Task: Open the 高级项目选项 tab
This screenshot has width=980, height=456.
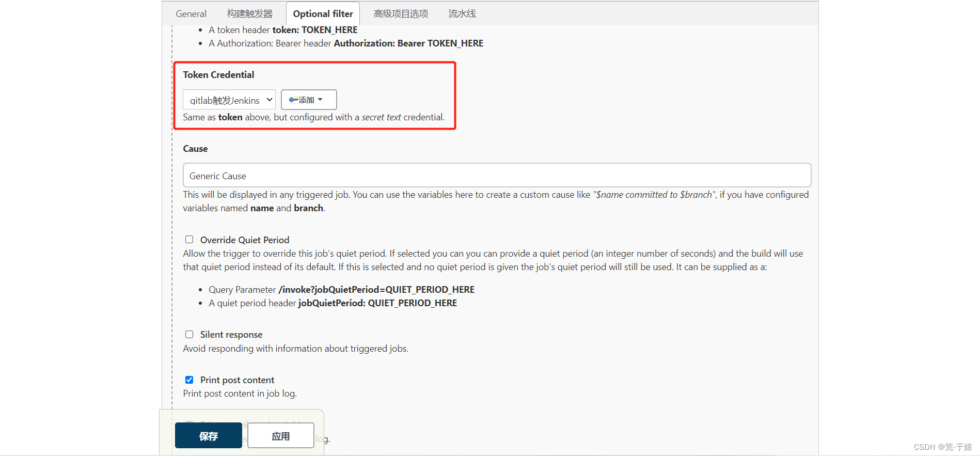Action: tap(401, 14)
